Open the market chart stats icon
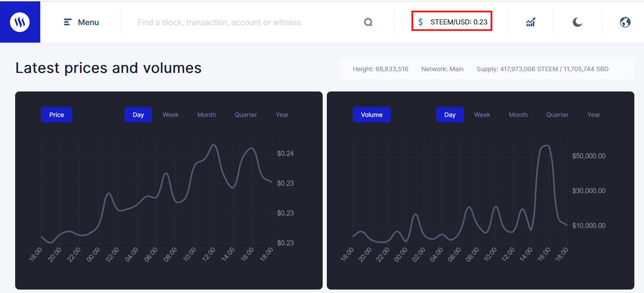 click(x=530, y=22)
